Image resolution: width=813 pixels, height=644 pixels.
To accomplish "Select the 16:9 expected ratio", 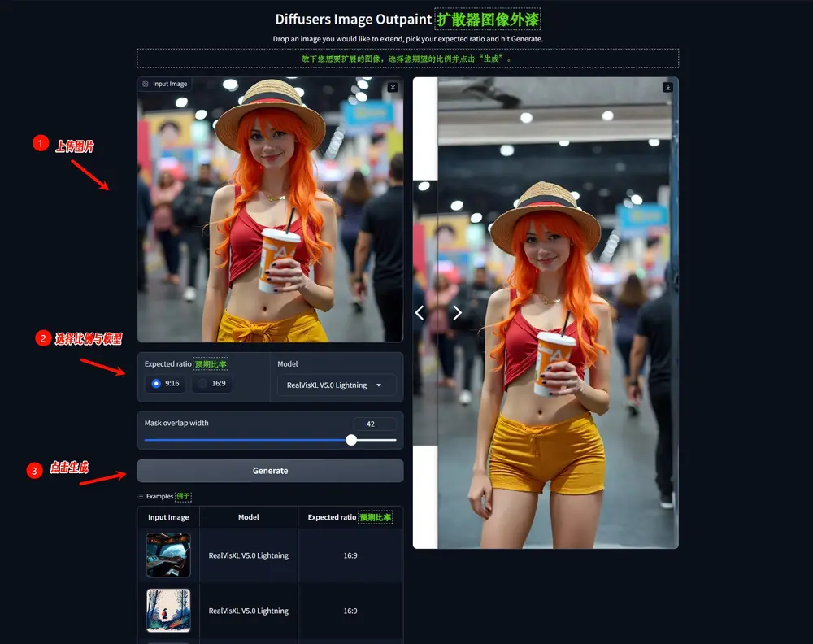I will point(212,383).
